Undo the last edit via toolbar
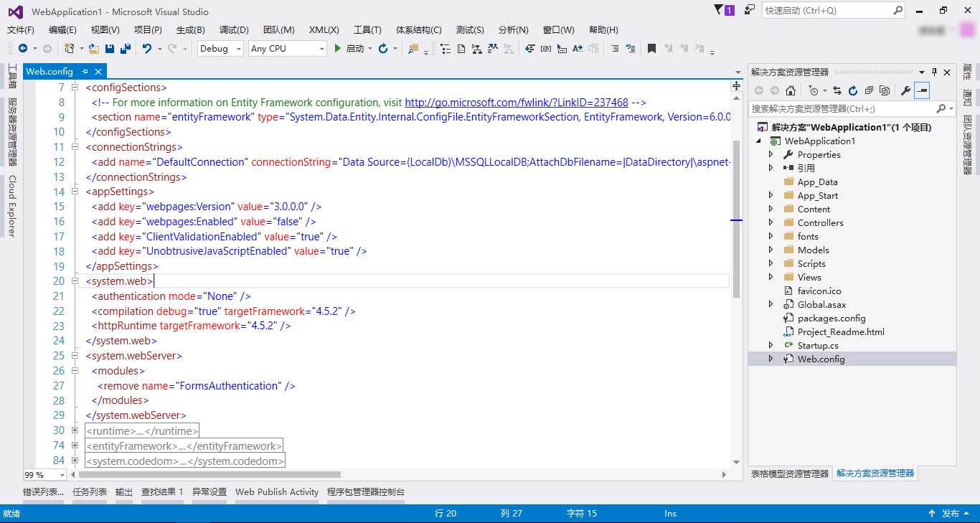The width and height of the screenshot is (980, 523). (146, 49)
